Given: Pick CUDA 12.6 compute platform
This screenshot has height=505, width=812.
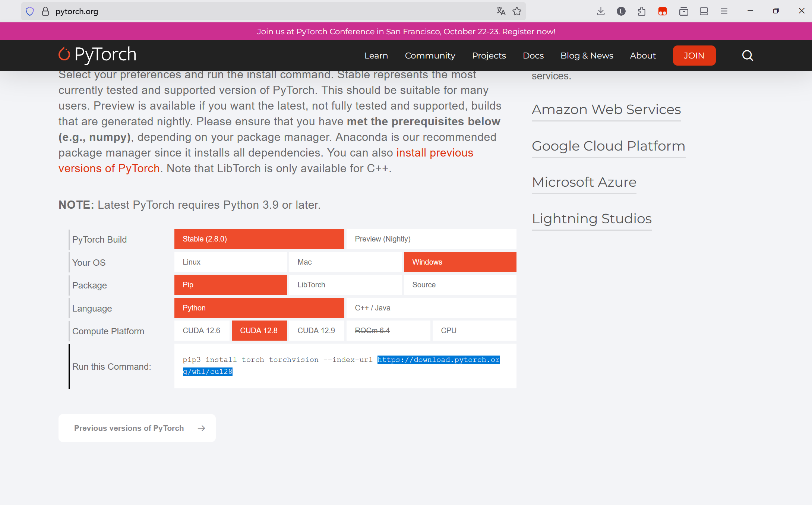Looking at the screenshot, I should click(x=202, y=331).
